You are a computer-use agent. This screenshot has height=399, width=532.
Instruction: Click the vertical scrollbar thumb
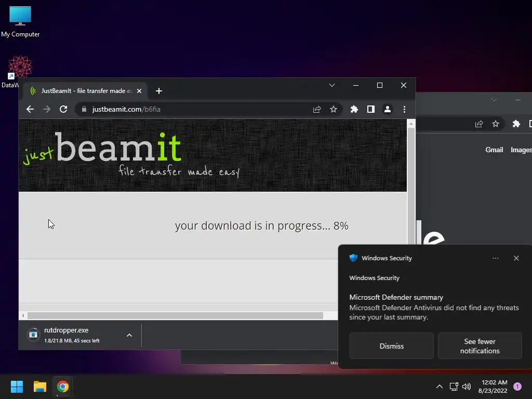[411, 185]
